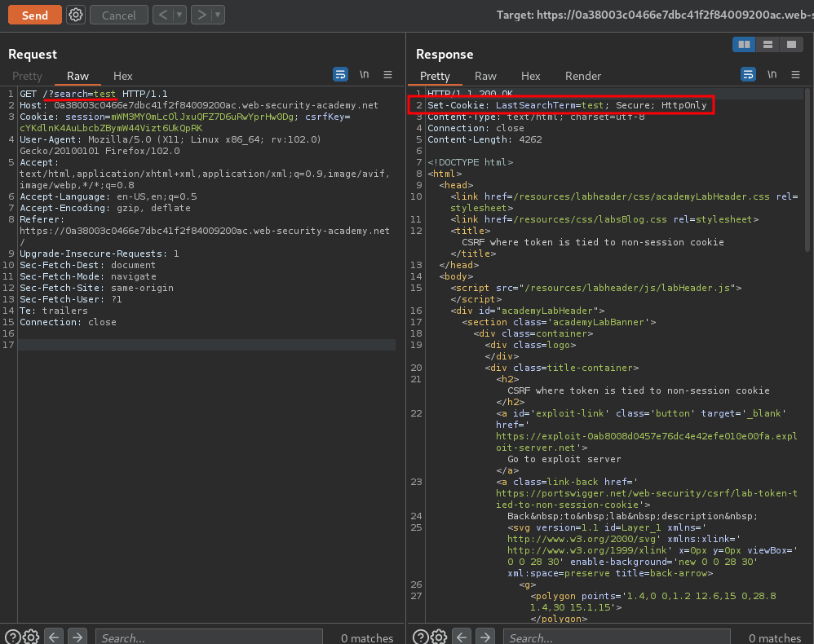This screenshot has width=814, height=644.
Task: Click the orange Send button
Action: tap(35, 15)
